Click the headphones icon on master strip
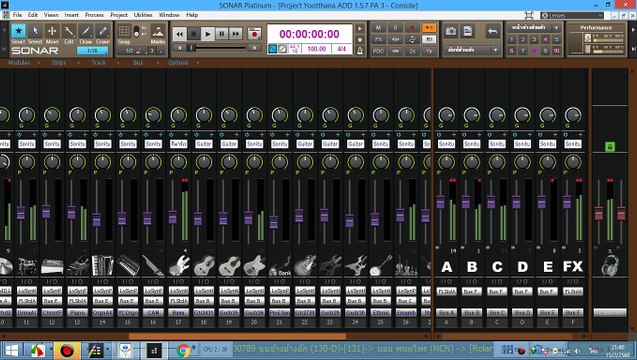 610,266
